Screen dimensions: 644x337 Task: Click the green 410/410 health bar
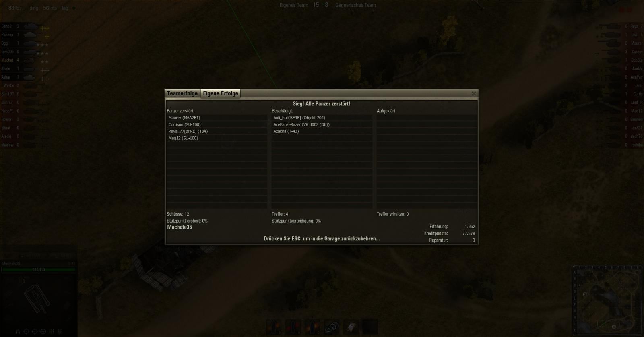(x=39, y=269)
